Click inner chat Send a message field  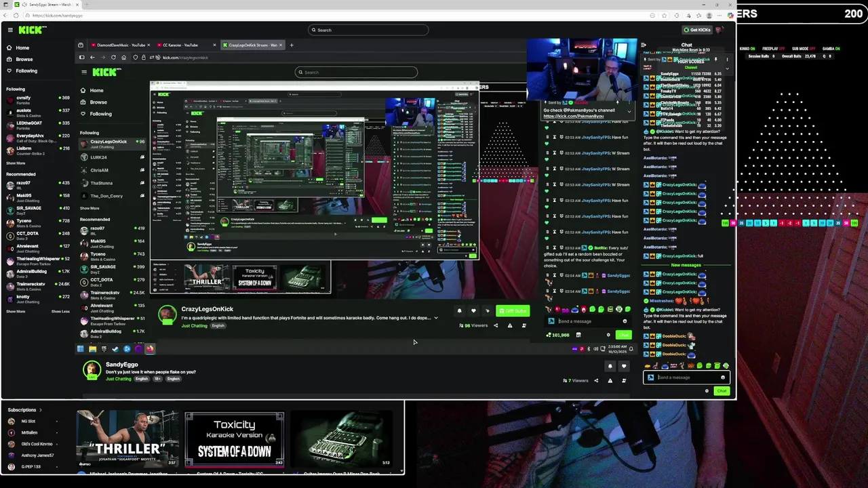pyautogui.click(x=589, y=321)
